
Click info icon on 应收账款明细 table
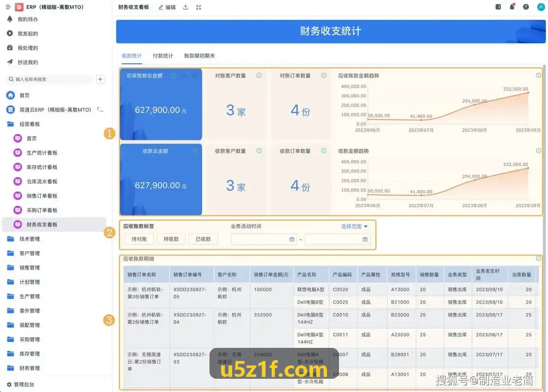539,258
